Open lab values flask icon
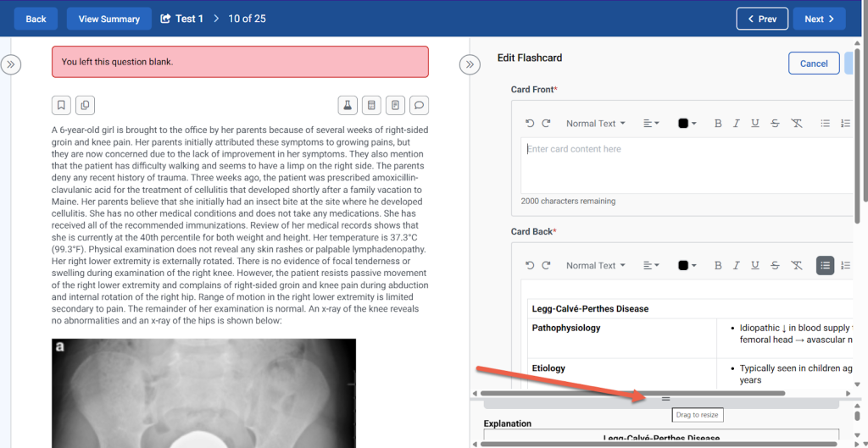 tap(346, 105)
